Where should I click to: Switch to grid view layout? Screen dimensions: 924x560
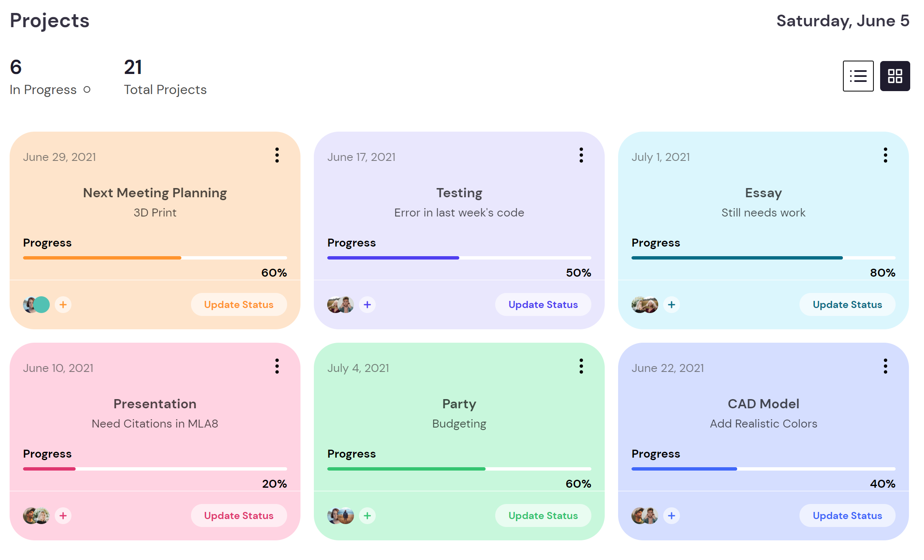(x=895, y=76)
